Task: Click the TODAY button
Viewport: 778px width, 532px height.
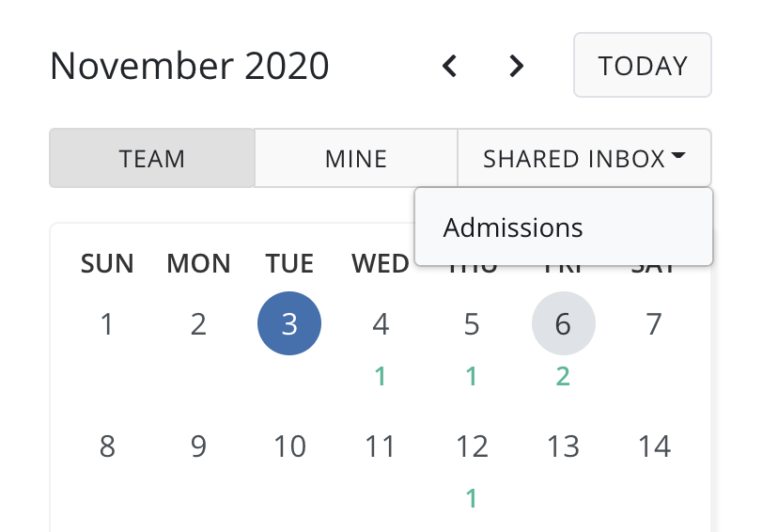Action: click(x=643, y=66)
